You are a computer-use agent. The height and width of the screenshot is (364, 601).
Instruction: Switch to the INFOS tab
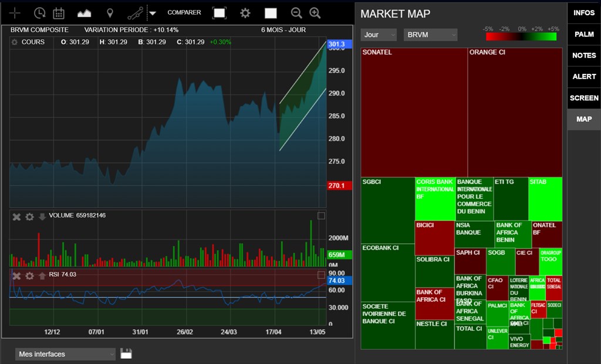pyautogui.click(x=584, y=13)
